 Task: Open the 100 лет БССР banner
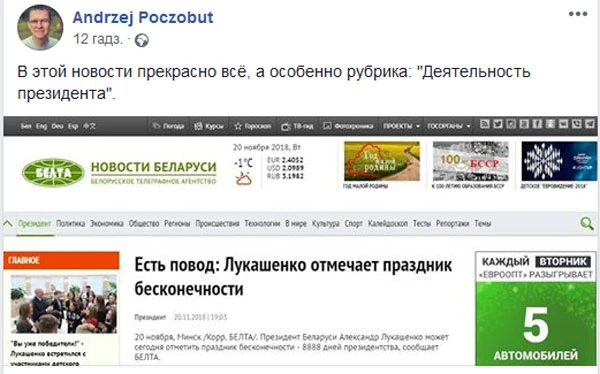pos(471,162)
